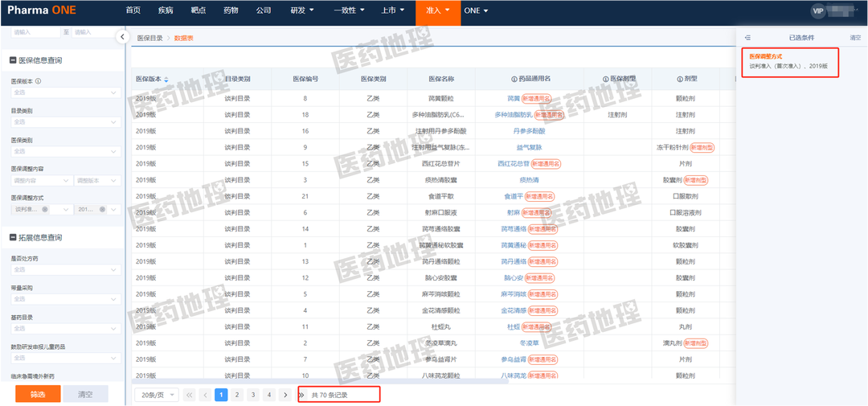
Task: Click cell 食道平散
Action: pyautogui.click(x=441, y=197)
